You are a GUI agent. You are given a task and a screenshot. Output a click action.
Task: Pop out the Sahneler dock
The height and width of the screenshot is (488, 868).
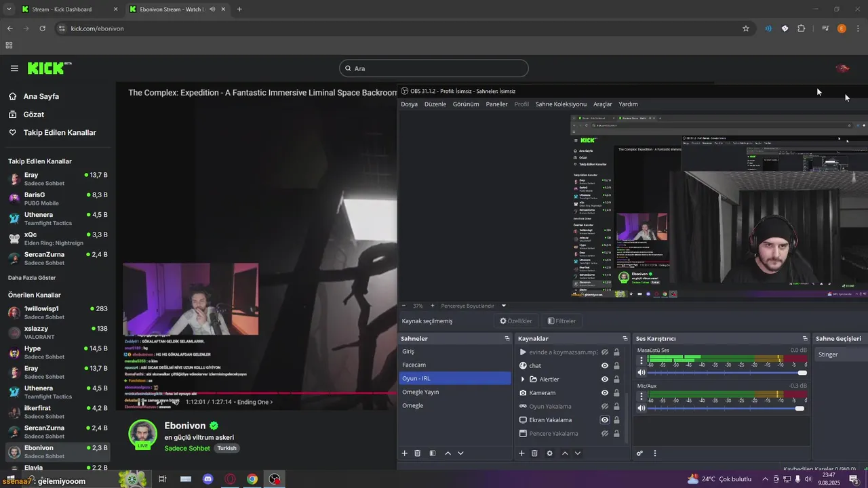point(507,338)
